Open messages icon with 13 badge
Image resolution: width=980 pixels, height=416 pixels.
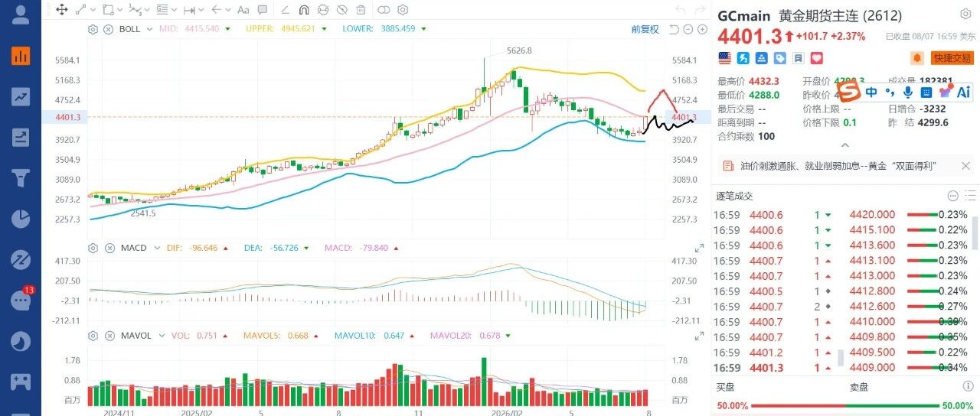(21, 300)
